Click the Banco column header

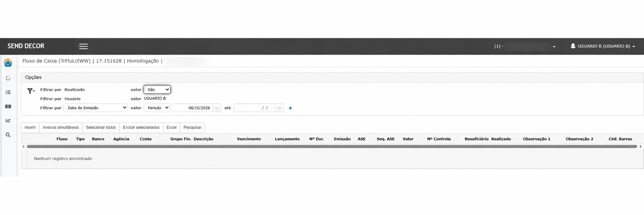[98, 139]
